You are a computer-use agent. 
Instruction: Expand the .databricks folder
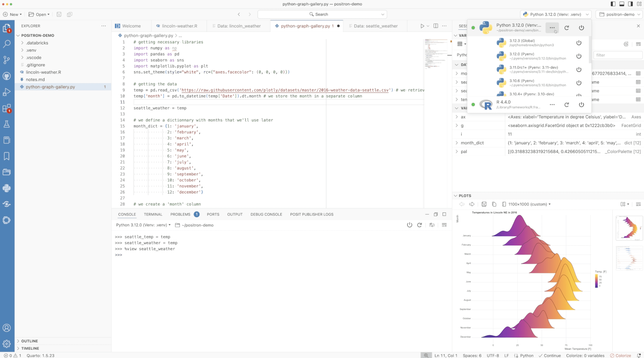(37, 43)
